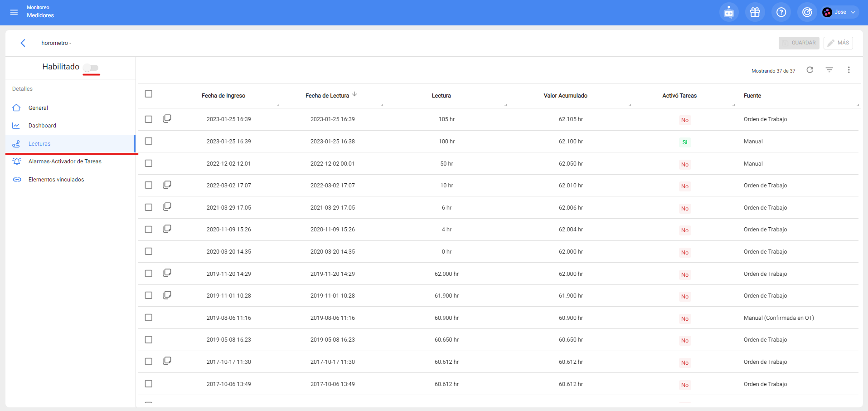Viewport: 868px width, 411px height.
Task: Open the help question mark icon
Action: (x=781, y=12)
